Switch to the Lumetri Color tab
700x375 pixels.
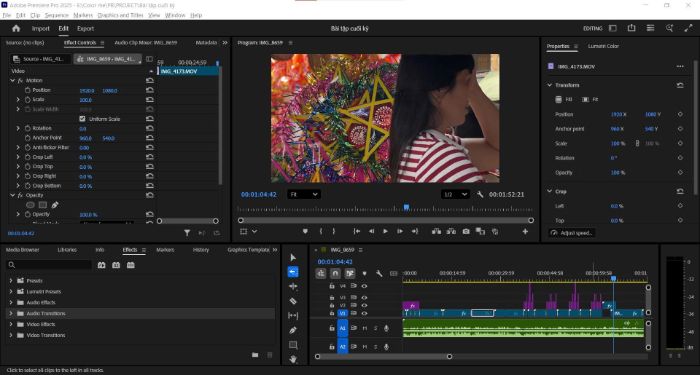click(603, 46)
